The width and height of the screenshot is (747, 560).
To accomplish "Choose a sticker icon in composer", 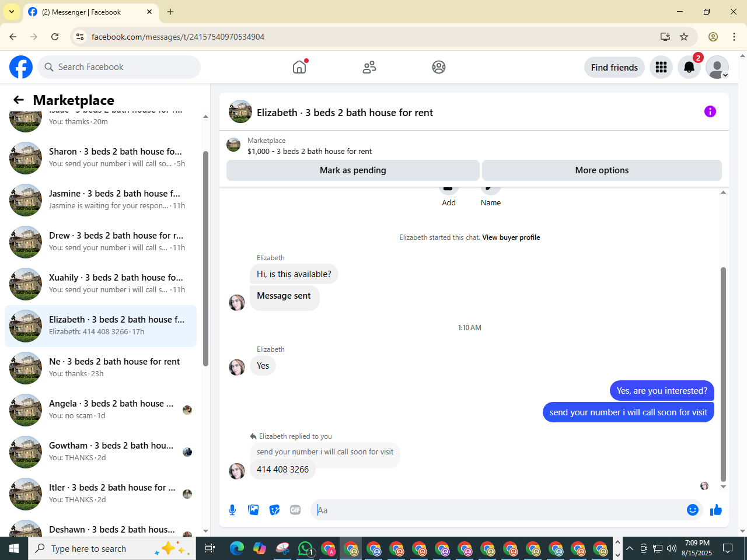I will pos(274,510).
